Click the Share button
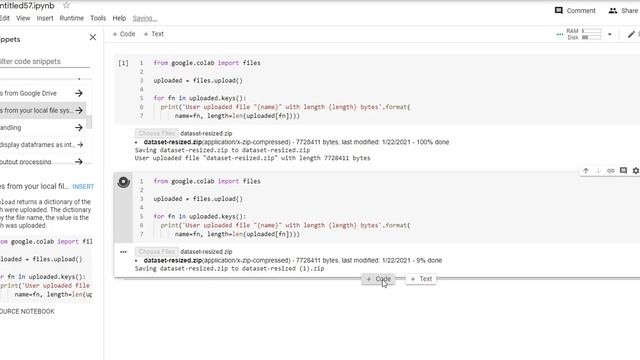640x360 pixels. (623, 11)
